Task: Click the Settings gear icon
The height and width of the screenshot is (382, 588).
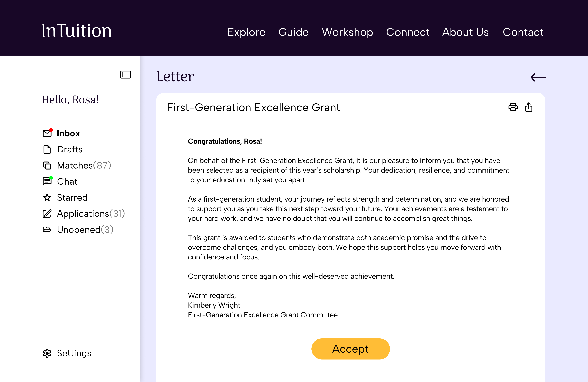Action: (47, 353)
